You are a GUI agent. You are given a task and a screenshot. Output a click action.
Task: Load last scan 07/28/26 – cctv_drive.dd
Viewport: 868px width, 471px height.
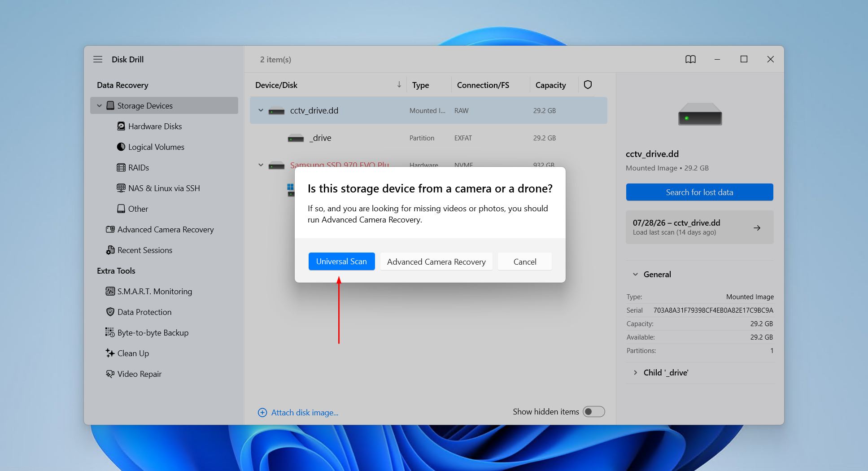(699, 227)
